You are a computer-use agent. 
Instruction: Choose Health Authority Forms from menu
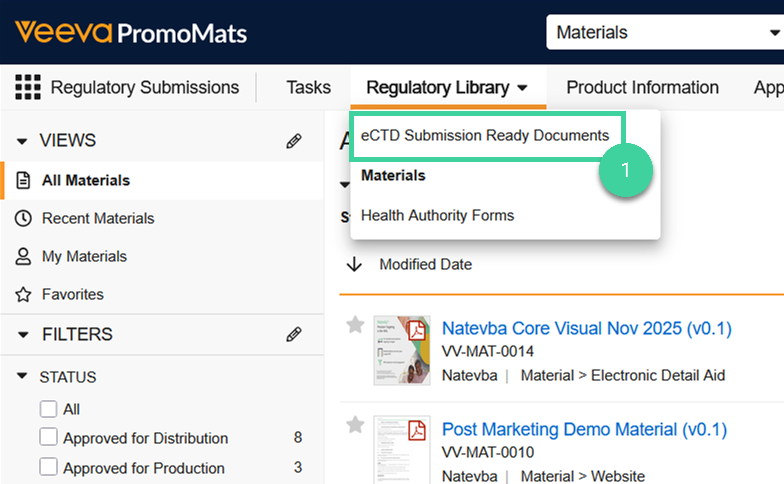pos(437,215)
